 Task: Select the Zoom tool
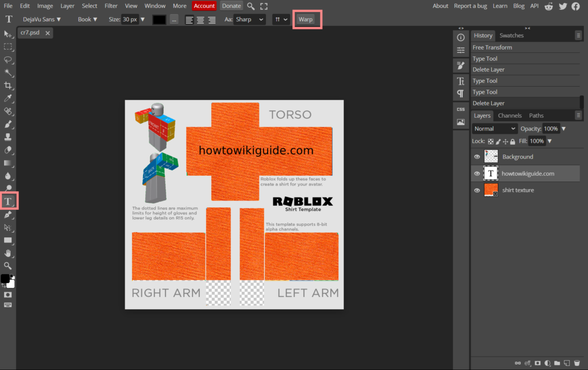pos(7,266)
